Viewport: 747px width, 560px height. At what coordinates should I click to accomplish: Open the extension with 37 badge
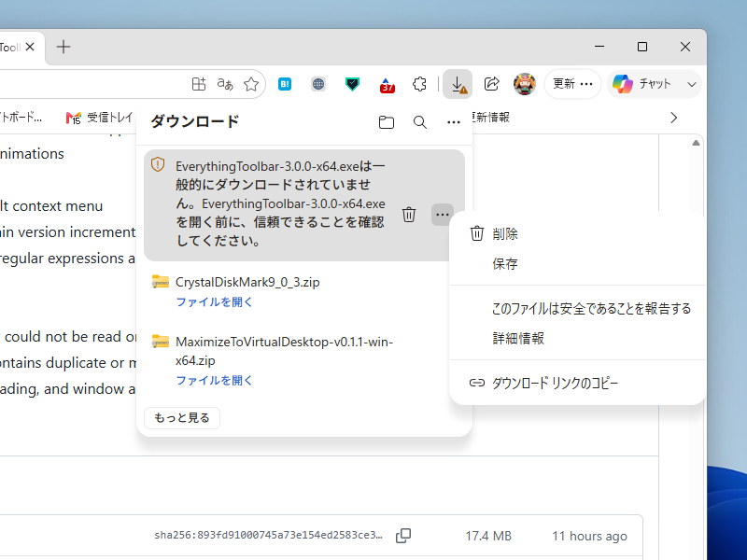tap(387, 85)
